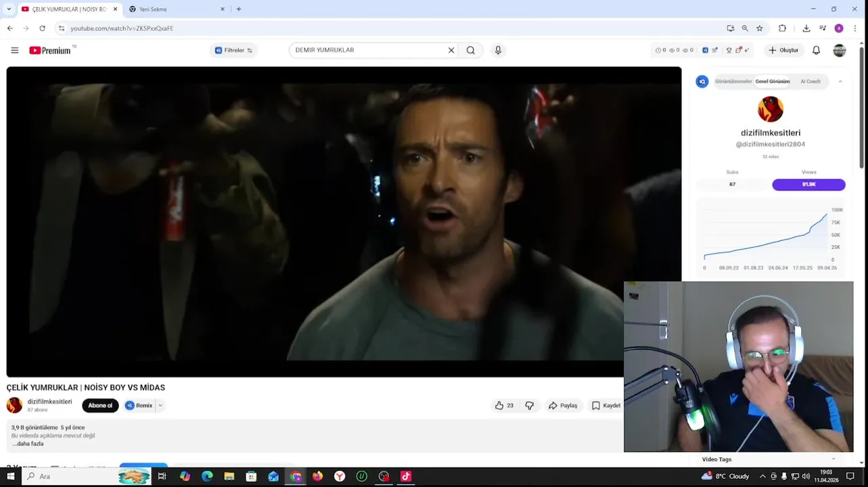Click the page's vertical scrollbar
Viewport: 868px width, 487px height.
pyautogui.click(x=862, y=108)
